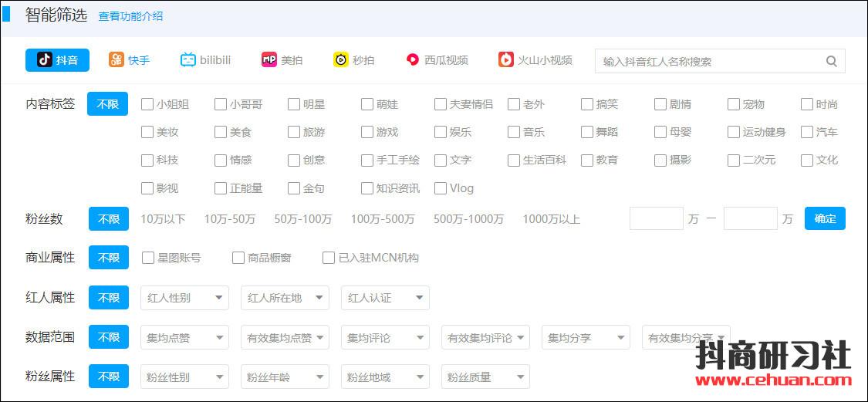Choose the Meipai (美拍) platform icon

[269, 60]
